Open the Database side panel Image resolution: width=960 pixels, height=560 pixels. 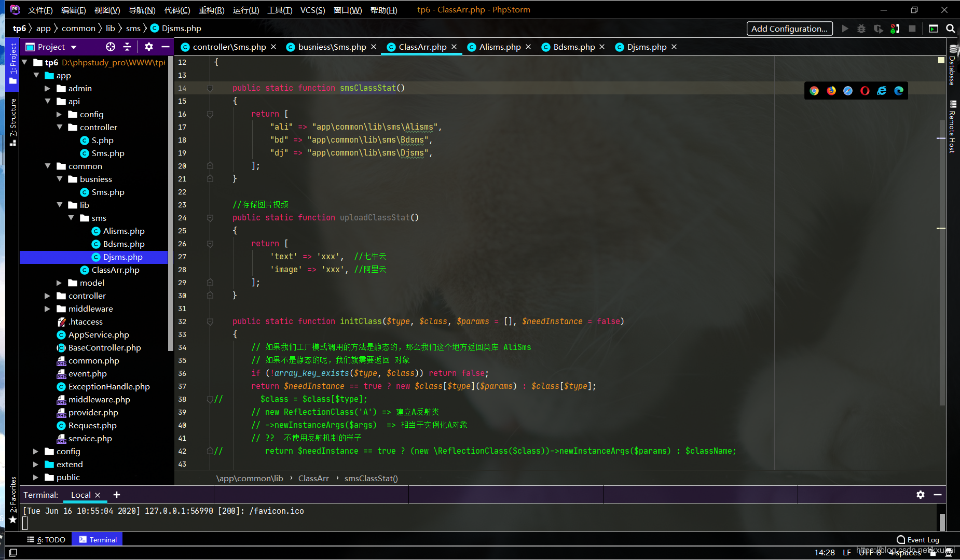(953, 65)
